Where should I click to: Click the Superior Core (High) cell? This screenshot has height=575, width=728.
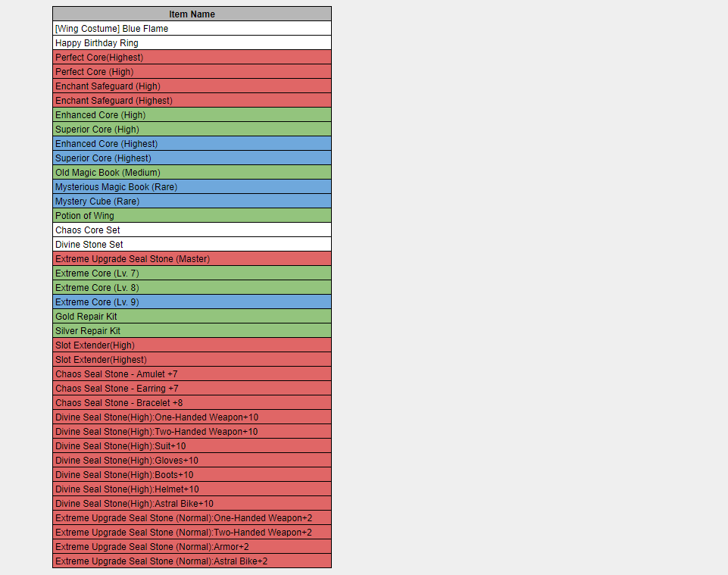pos(192,129)
